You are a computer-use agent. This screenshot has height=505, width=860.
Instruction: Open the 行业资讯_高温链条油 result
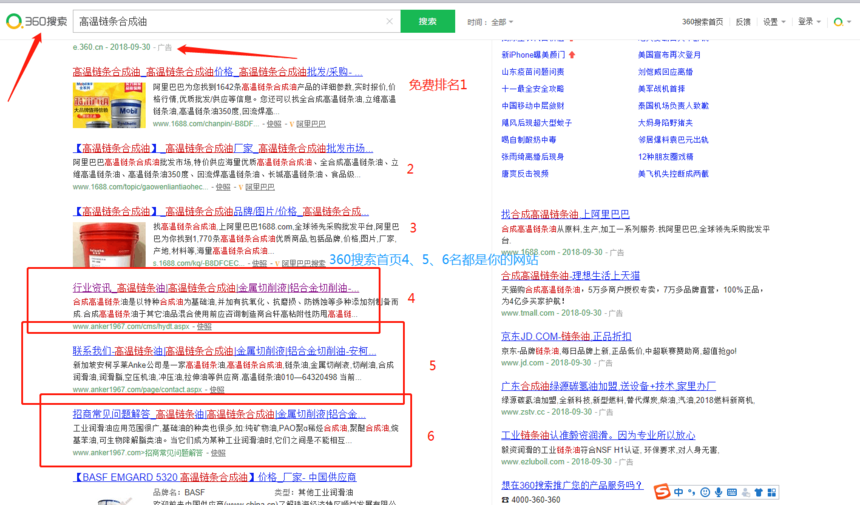[216, 288]
